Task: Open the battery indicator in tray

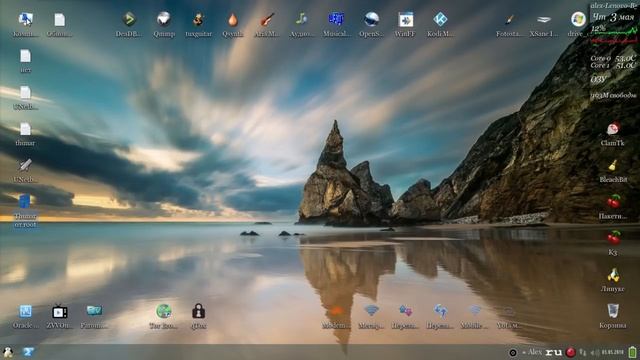Action: pos(632,352)
